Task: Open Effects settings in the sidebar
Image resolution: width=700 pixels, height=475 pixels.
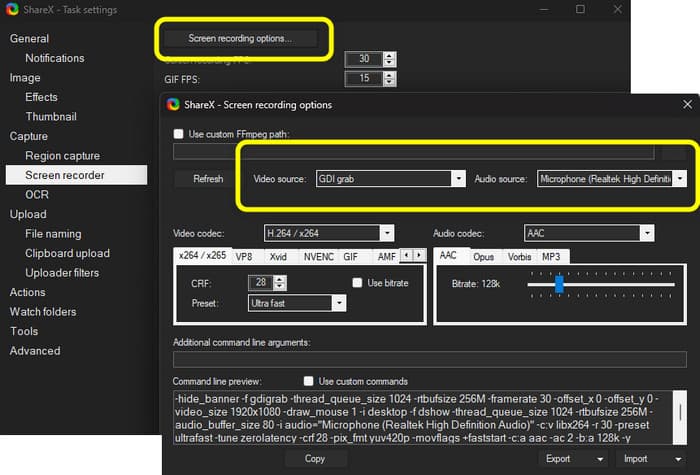Action: [x=42, y=97]
